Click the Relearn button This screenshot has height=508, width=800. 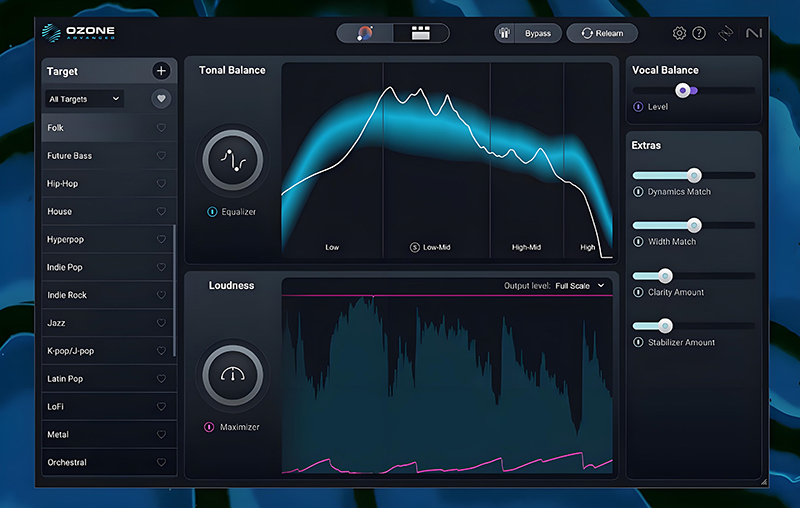click(x=602, y=33)
